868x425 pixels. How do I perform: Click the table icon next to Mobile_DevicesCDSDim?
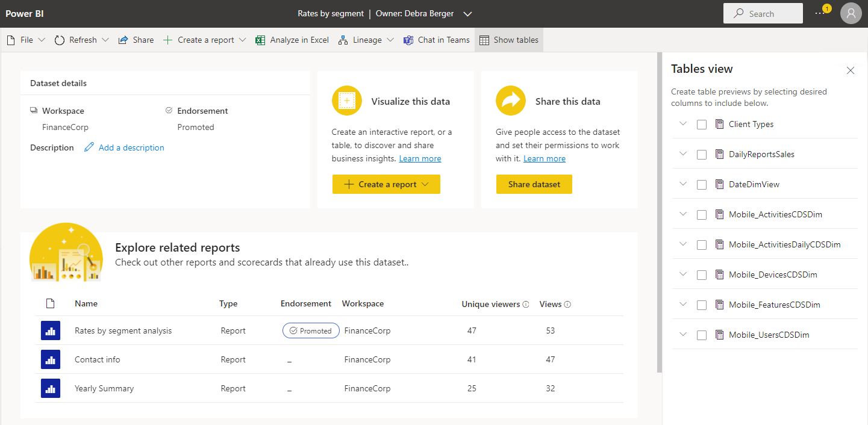coord(719,275)
